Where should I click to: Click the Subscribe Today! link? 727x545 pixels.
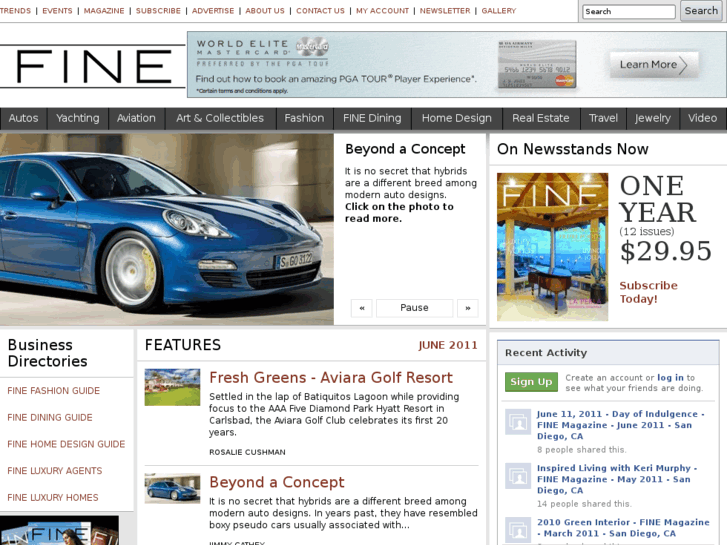(648, 292)
